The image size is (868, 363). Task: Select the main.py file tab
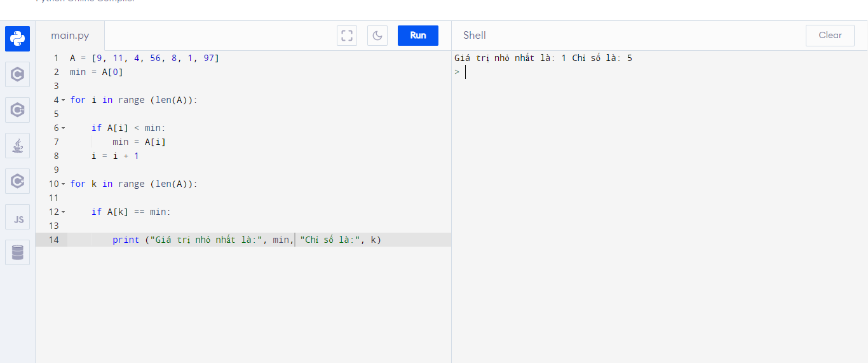click(x=70, y=36)
